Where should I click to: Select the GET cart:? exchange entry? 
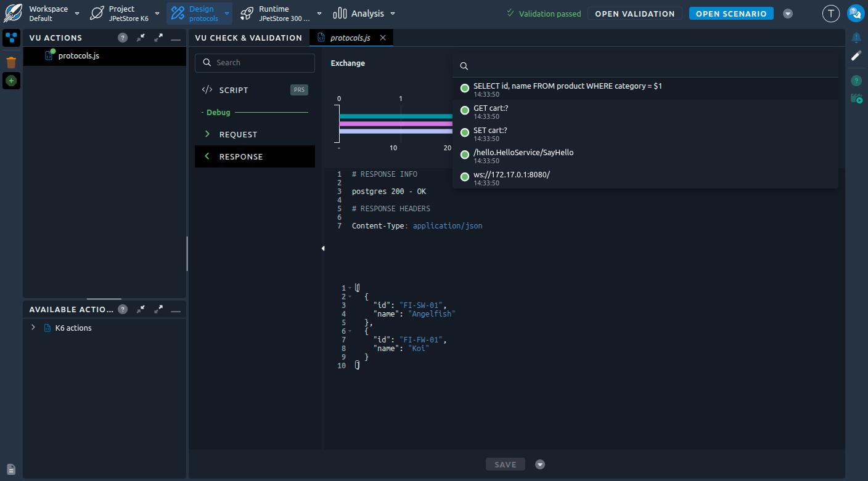[x=645, y=111]
